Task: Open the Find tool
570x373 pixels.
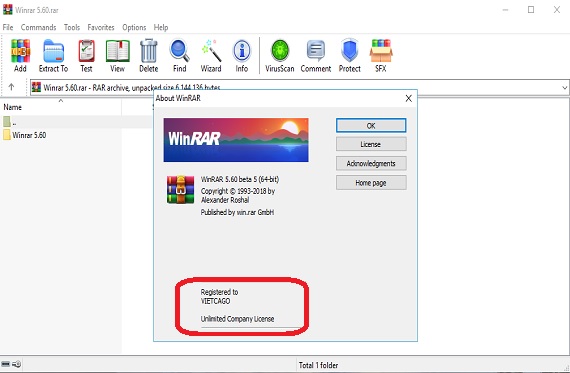Action: tap(180, 56)
